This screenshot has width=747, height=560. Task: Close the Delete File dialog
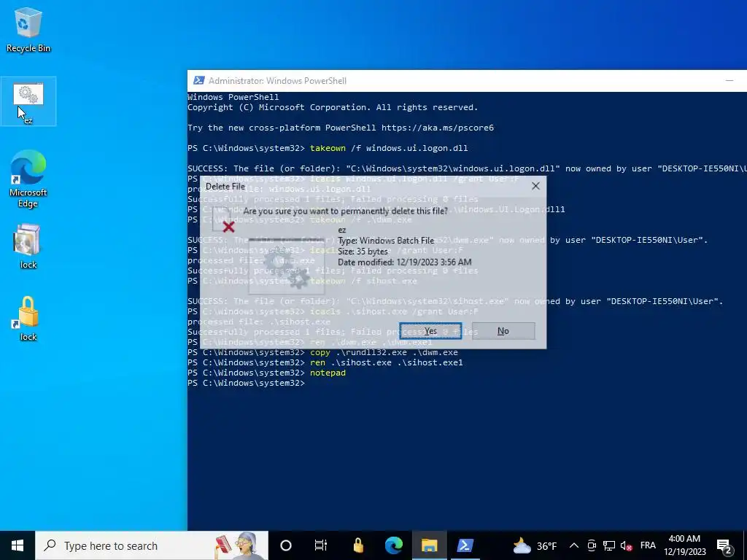(535, 186)
